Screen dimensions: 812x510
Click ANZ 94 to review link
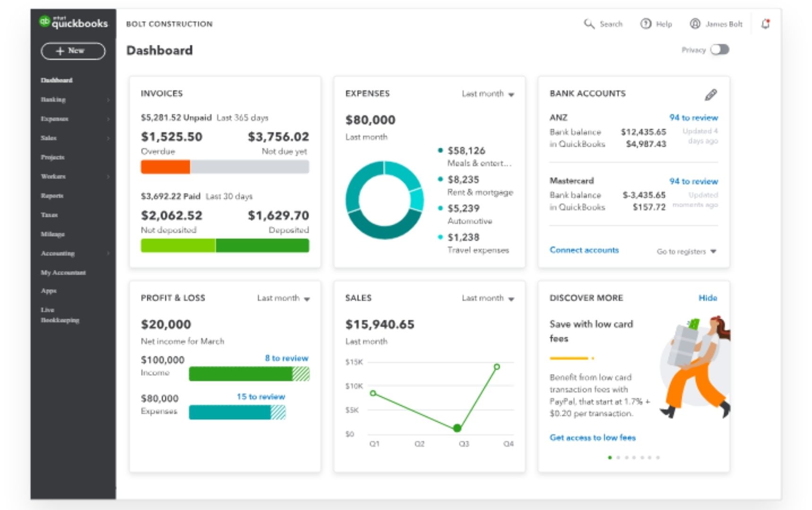(x=694, y=118)
